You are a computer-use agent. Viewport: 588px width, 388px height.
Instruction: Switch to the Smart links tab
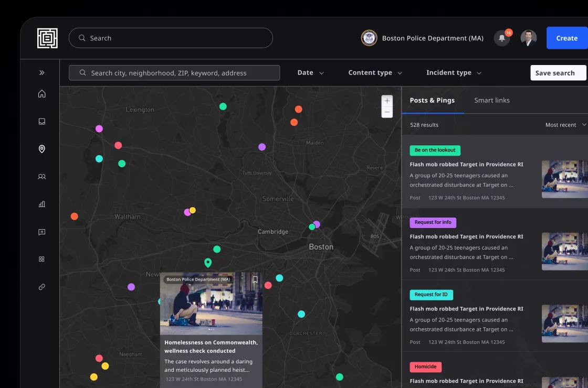[x=492, y=100]
